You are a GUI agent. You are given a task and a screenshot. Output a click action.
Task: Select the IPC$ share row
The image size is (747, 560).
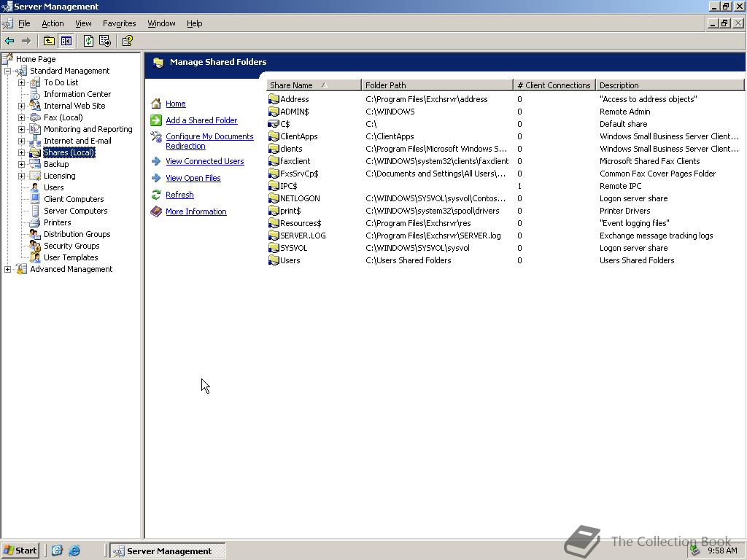pyautogui.click(x=505, y=186)
